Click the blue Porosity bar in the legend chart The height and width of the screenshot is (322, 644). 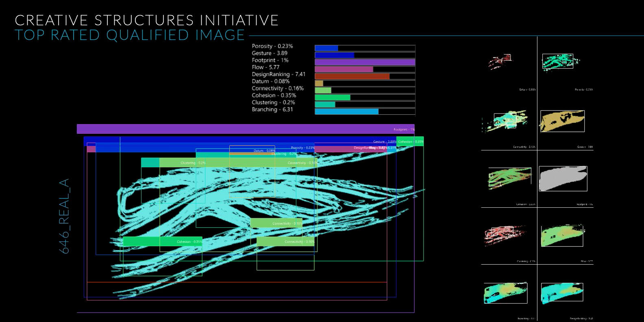326,48
